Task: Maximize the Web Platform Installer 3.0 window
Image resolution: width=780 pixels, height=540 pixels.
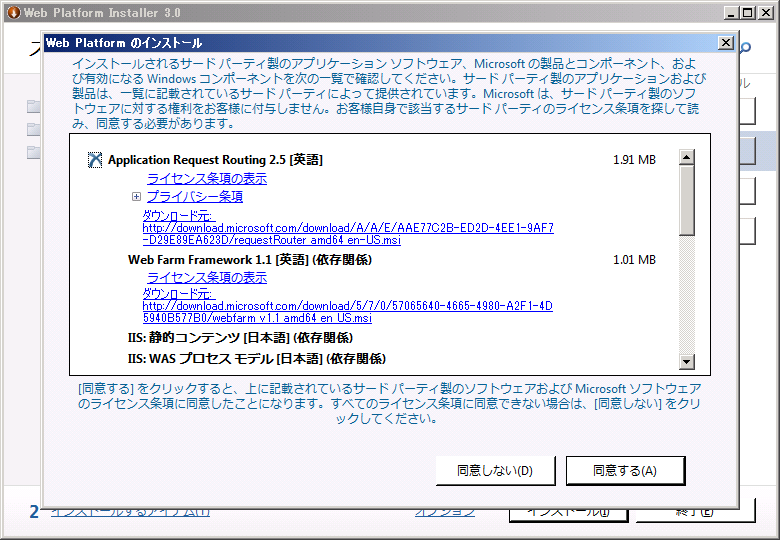Action: pyautogui.click(x=748, y=13)
